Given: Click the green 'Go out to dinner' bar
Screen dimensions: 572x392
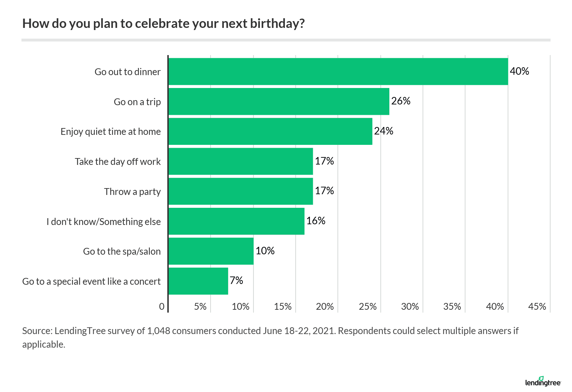Looking at the screenshot, I should click(x=338, y=72).
